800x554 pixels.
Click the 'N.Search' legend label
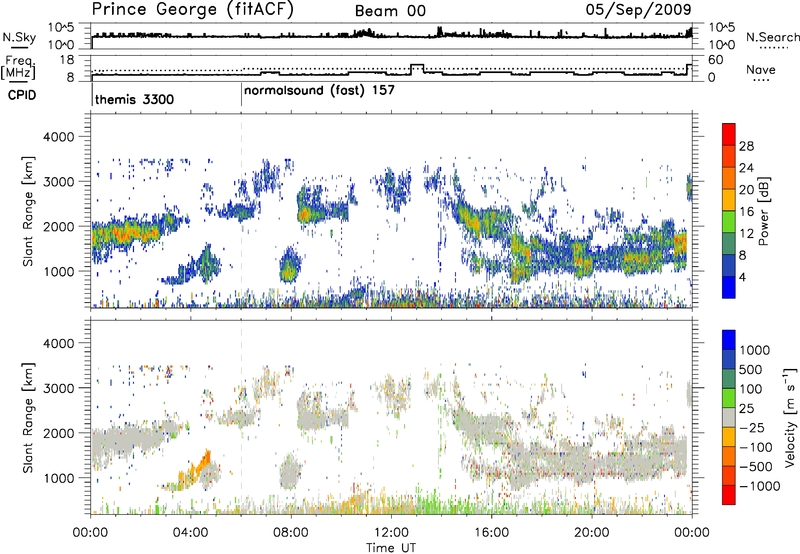[772, 37]
